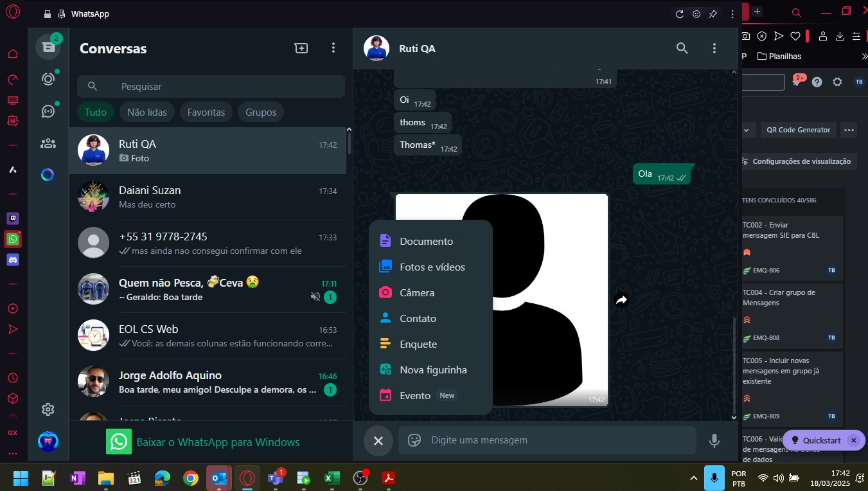Click Baixar o WhatsApp para Windows link
Screen dimensions: 868x491
(218, 442)
